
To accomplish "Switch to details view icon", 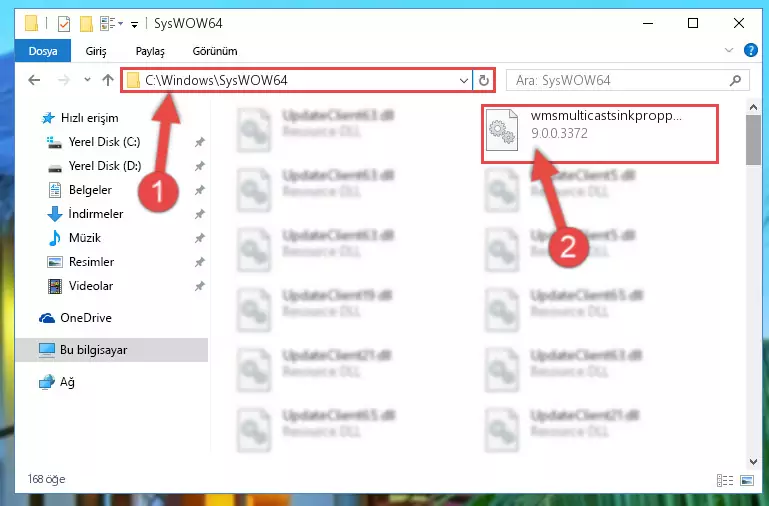I will pyautogui.click(x=724, y=480).
